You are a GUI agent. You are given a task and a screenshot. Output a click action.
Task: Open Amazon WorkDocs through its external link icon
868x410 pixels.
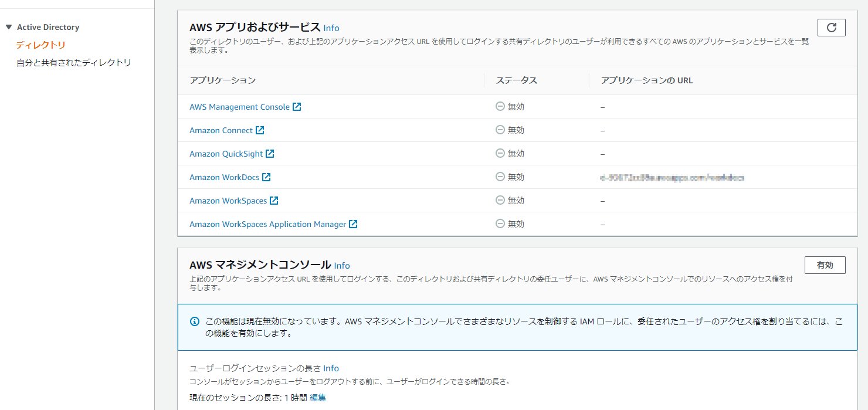pos(267,177)
